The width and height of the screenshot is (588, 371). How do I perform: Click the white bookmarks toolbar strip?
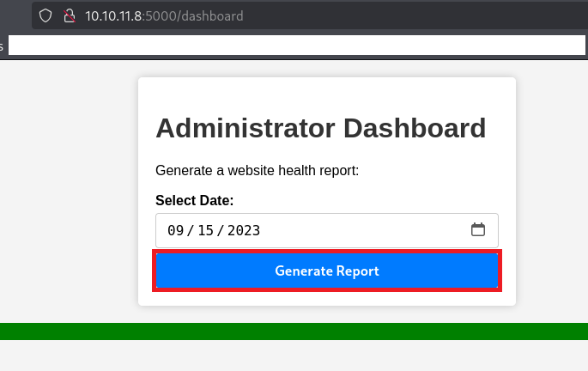(x=292, y=46)
